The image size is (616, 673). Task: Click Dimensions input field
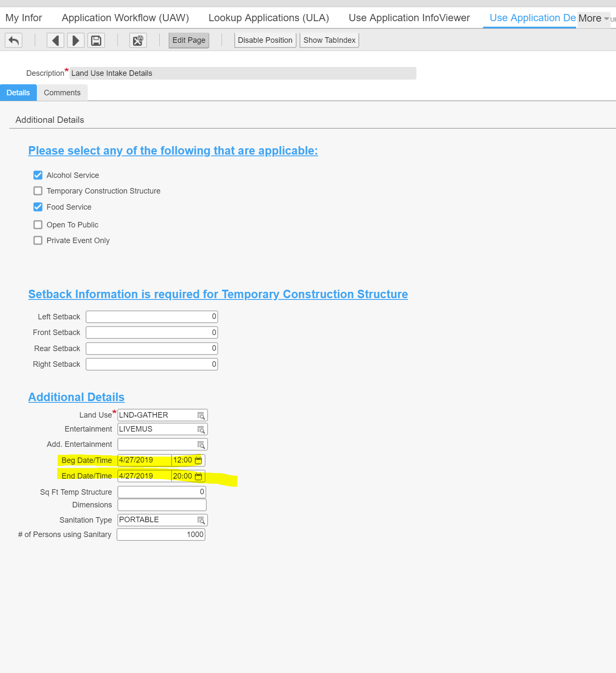pos(162,505)
